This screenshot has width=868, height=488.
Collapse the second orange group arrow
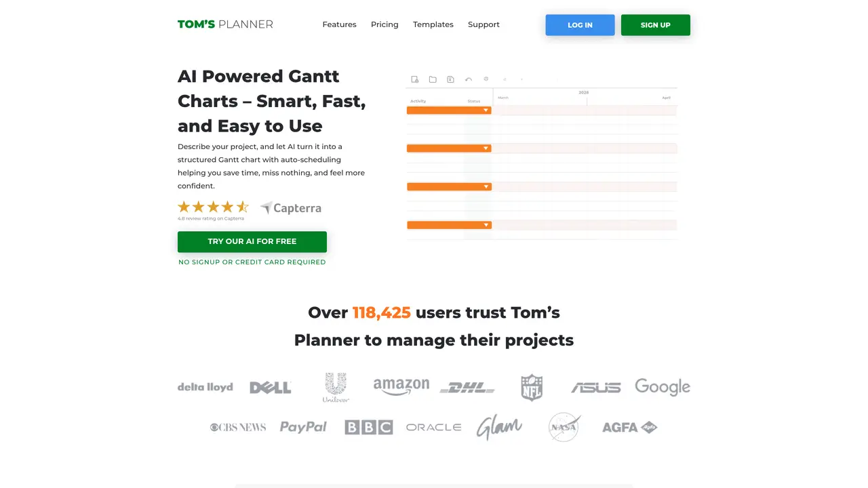(x=486, y=148)
